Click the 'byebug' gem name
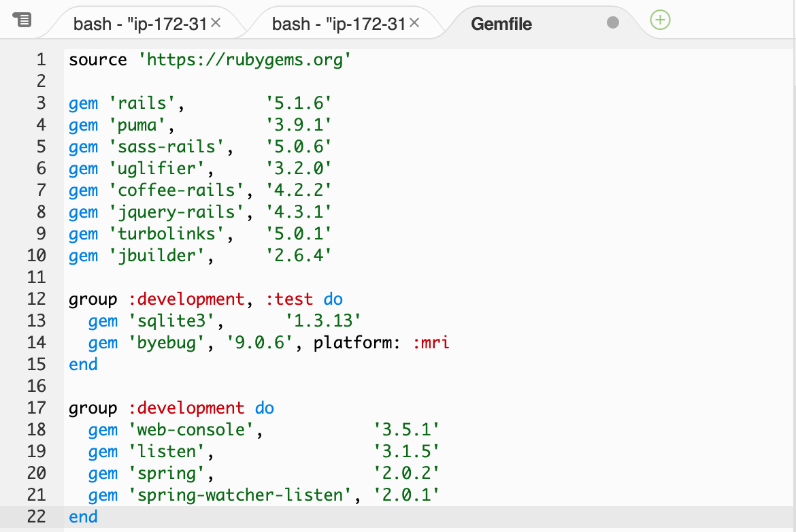Screen dimensions: 796x532 [167, 344]
